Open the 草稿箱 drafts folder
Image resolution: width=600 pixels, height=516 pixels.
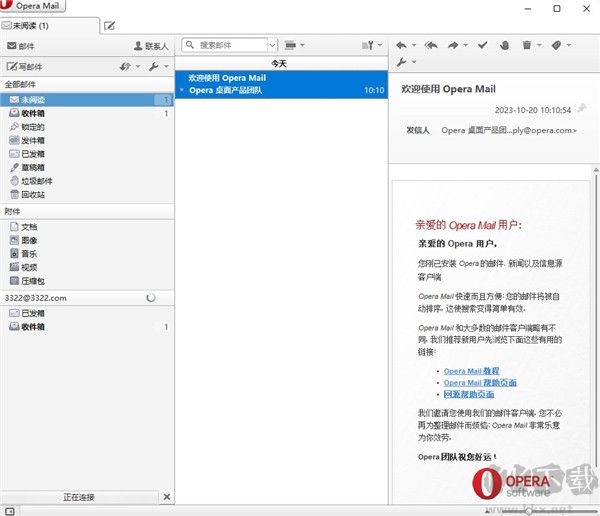(87, 167)
